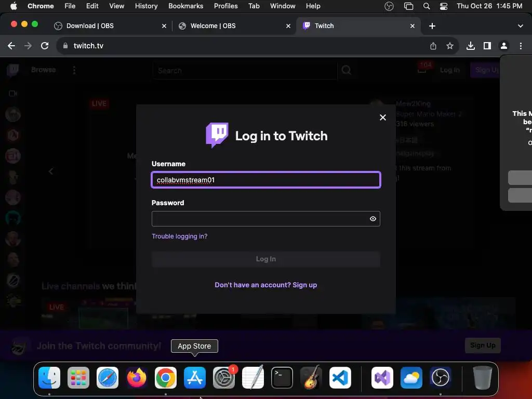Open Chrome three-dot menu
The width and height of the screenshot is (532, 399).
click(521, 46)
